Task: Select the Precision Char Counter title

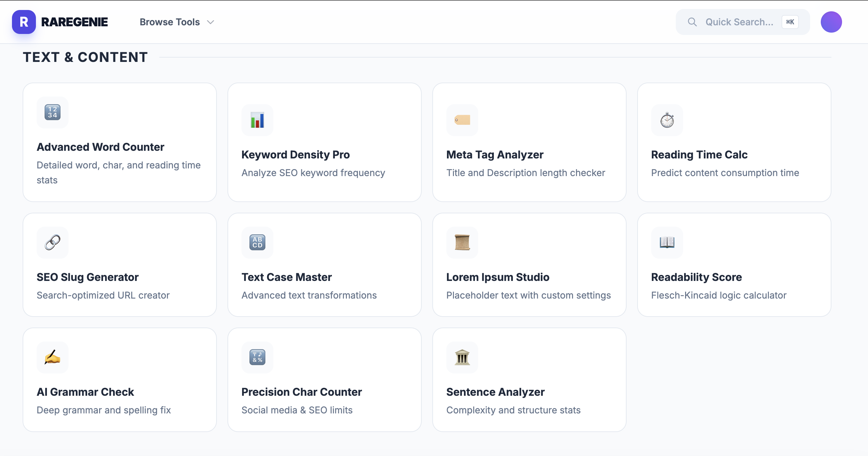Action: [301, 392]
